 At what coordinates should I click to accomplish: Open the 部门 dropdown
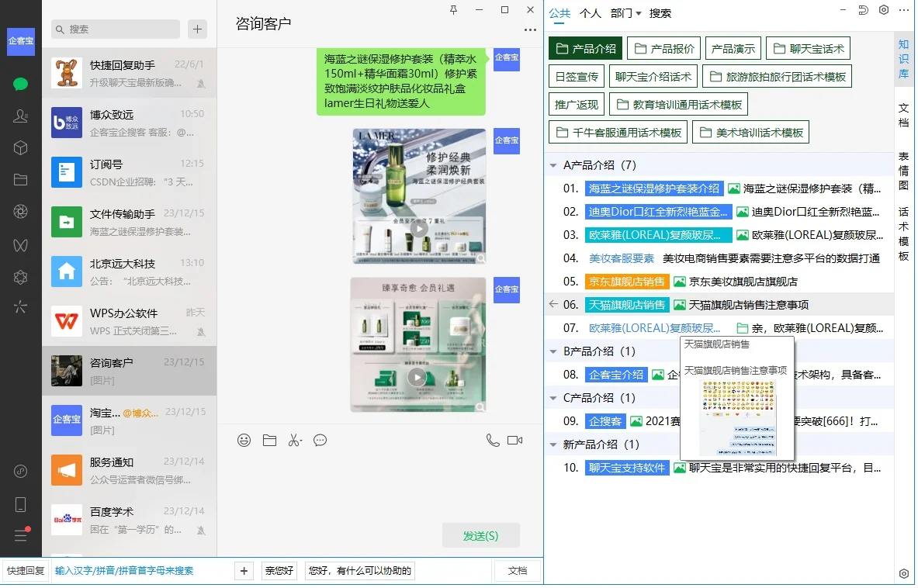point(627,13)
